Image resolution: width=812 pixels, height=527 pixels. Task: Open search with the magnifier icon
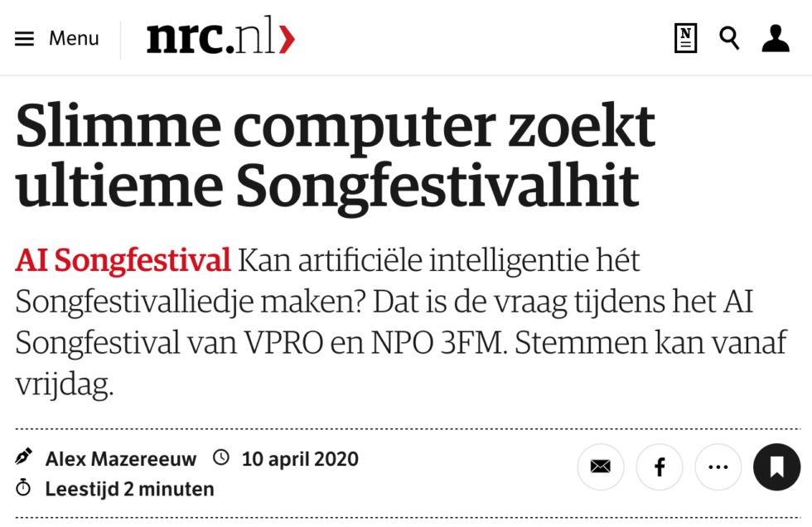[x=728, y=38]
